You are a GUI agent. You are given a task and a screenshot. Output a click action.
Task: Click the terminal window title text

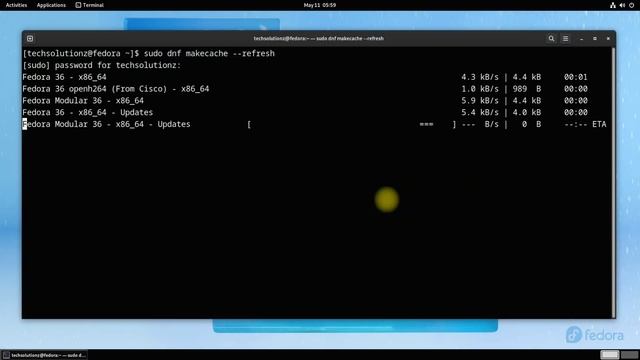click(x=318, y=38)
